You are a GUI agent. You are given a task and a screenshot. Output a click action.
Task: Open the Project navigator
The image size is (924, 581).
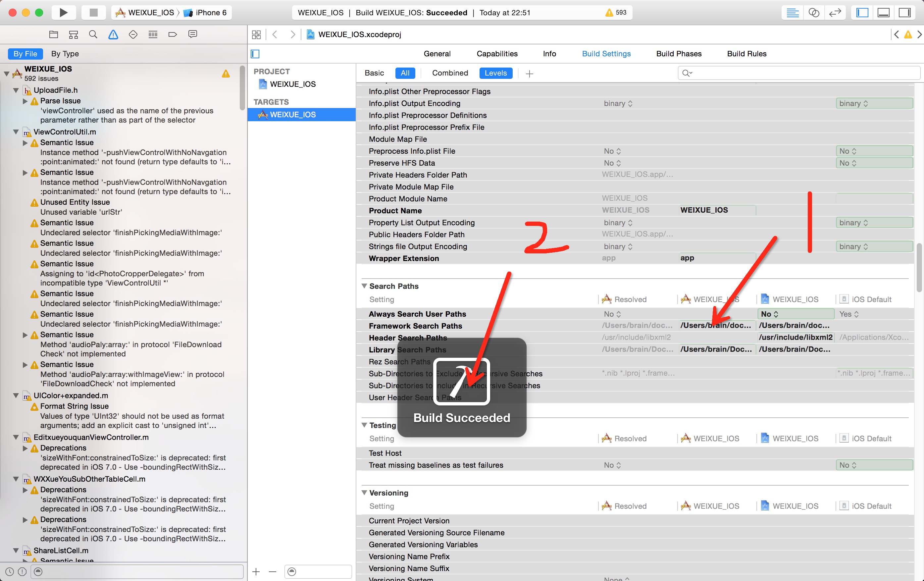[54, 34]
